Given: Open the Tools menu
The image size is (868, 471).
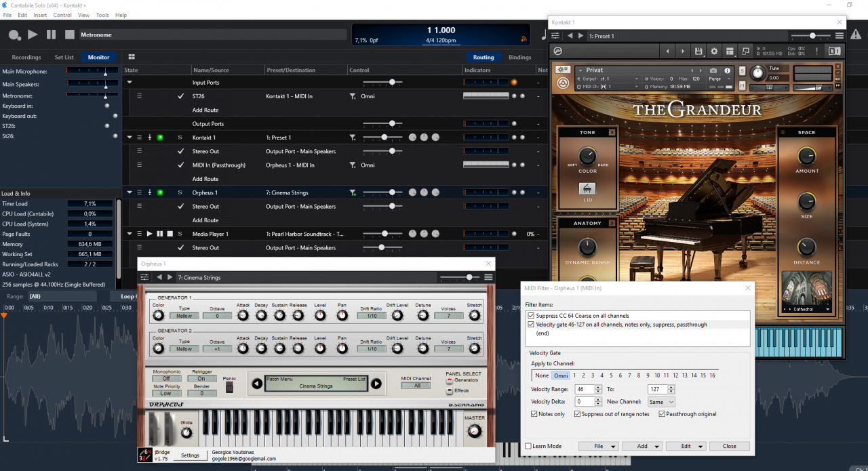Looking at the screenshot, I should tap(102, 15).
